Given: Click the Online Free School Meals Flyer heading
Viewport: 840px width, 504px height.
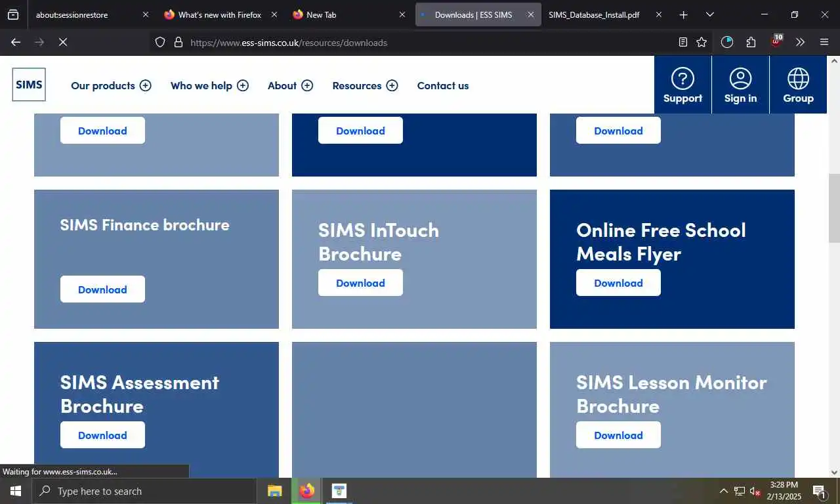Looking at the screenshot, I should (661, 241).
